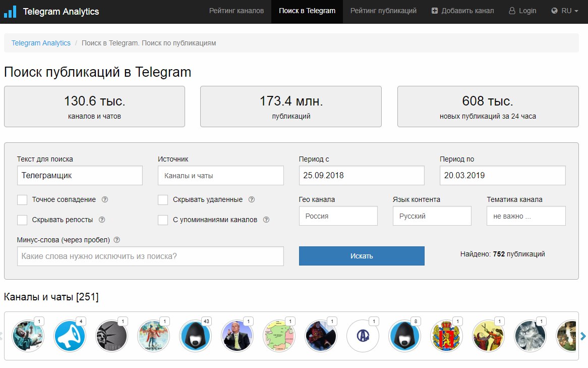Focus the Текст для поиска field
588x368 pixels.
pyautogui.click(x=80, y=175)
